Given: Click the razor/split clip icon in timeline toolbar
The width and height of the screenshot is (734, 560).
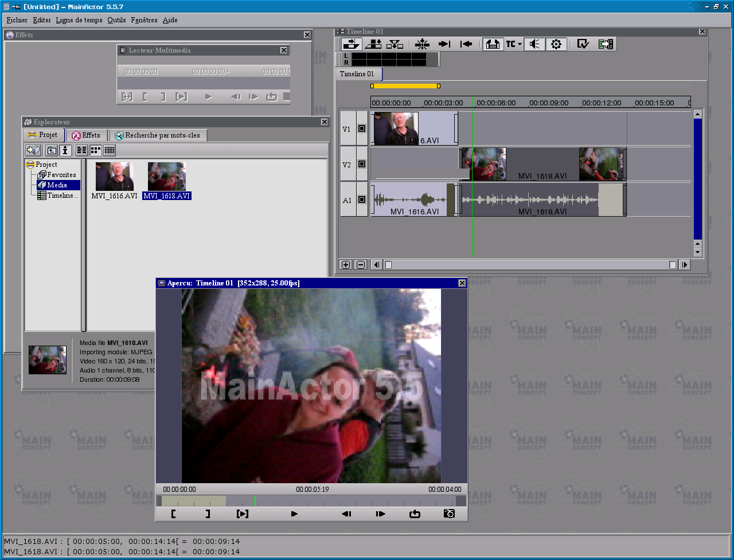Looking at the screenshot, I should tap(422, 44).
